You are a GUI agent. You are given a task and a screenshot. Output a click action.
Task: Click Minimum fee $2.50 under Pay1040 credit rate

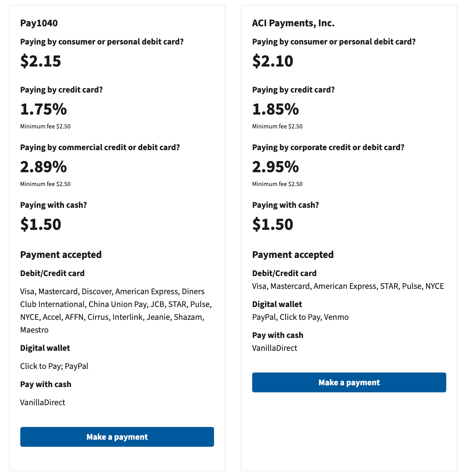pos(46,126)
